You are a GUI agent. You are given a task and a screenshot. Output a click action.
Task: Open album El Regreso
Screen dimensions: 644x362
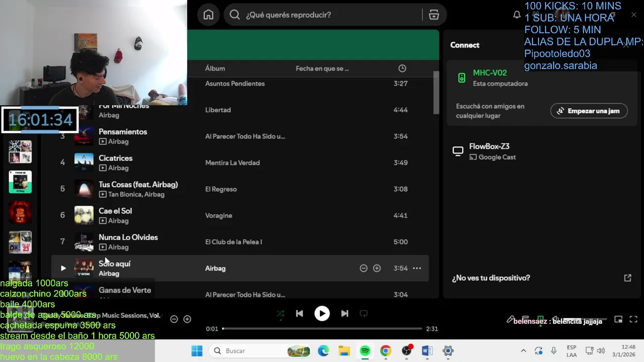221,189
